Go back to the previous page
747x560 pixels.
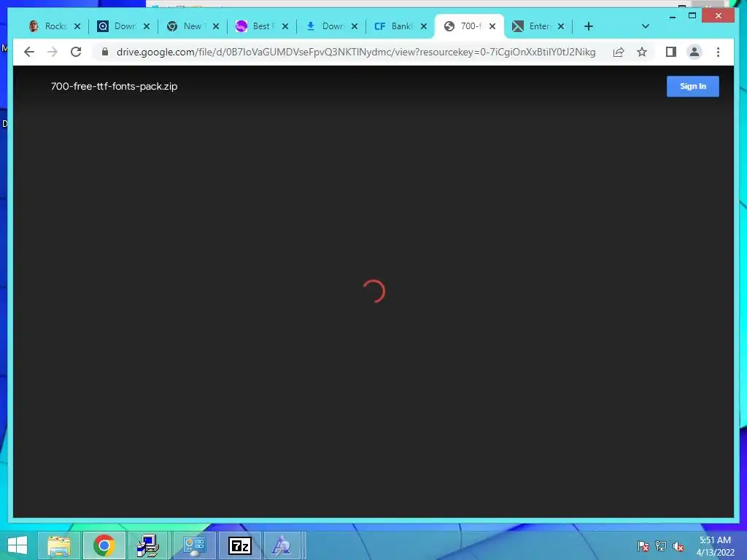click(x=29, y=52)
